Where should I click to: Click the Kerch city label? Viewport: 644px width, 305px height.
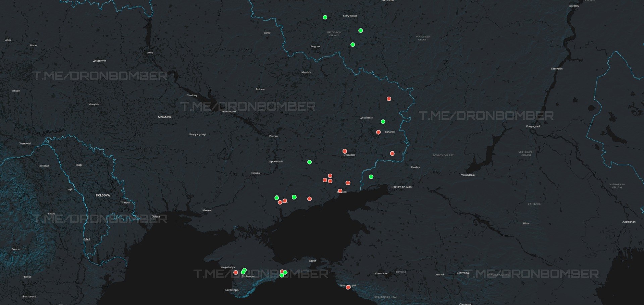tap(313, 261)
